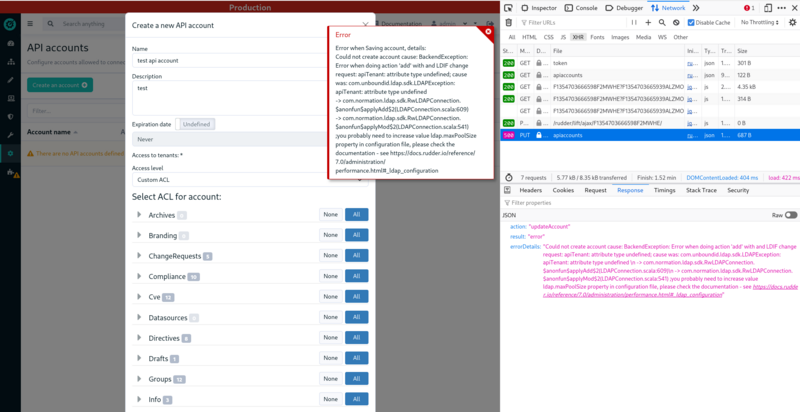Close the red Error notification

[488, 32]
